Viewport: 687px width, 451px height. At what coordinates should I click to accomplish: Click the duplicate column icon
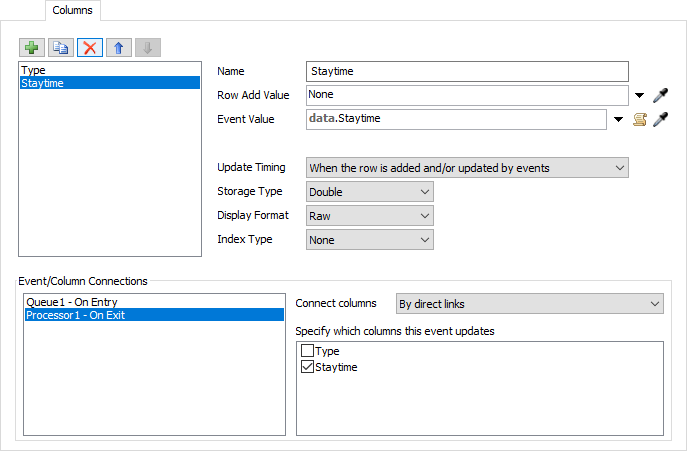(x=62, y=48)
